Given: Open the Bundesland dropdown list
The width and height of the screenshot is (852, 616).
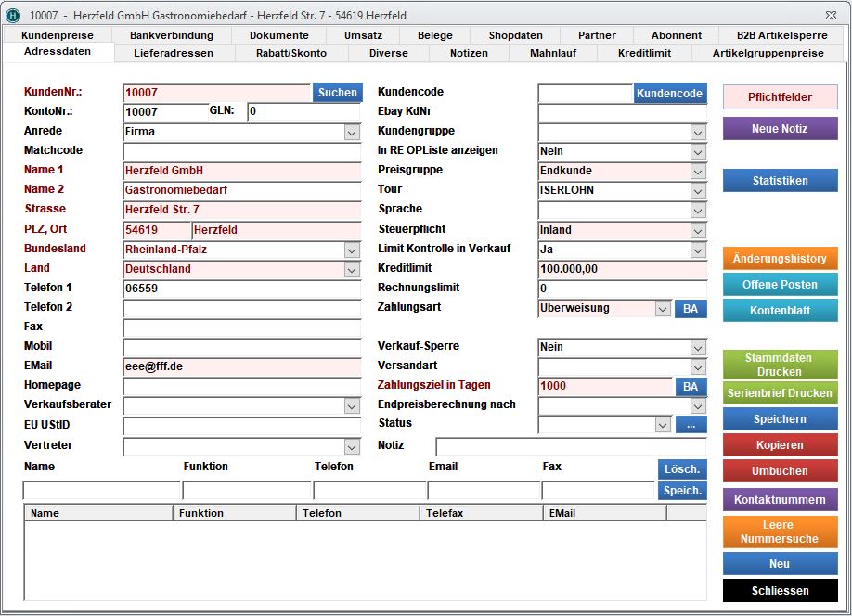Looking at the screenshot, I should point(352,250).
